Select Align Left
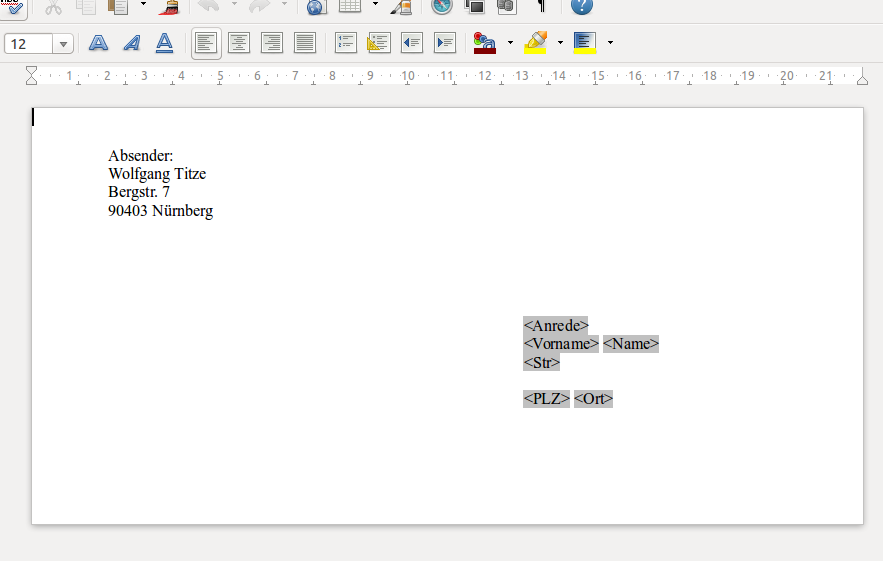The height and width of the screenshot is (561, 883). [206, 43]
